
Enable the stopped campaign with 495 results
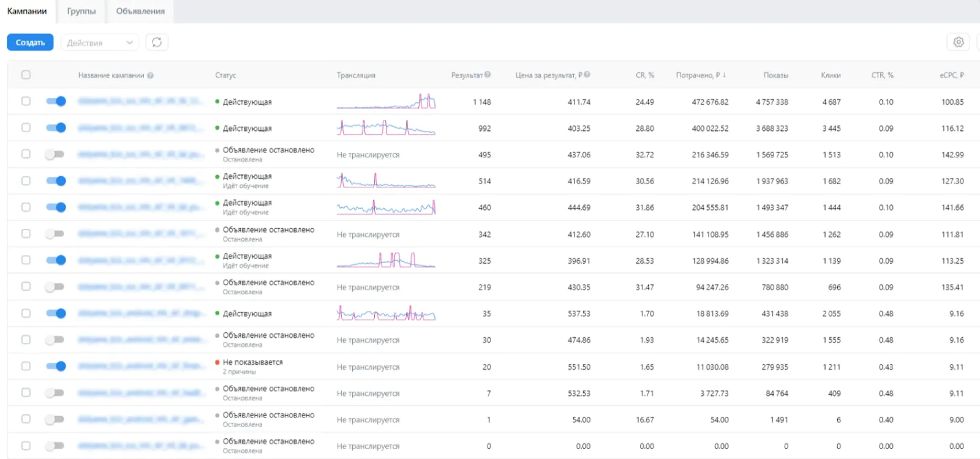point(55,154)
